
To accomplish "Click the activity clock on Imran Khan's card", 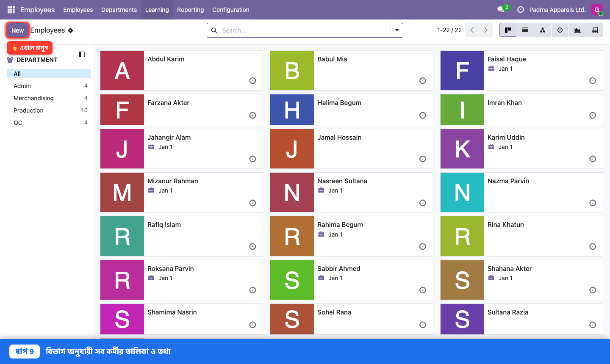I will click(x=593, y=115).
